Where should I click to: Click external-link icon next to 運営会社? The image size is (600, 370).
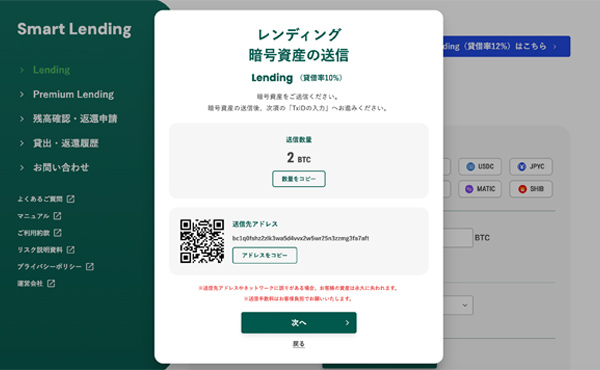(x=51, y=283)
